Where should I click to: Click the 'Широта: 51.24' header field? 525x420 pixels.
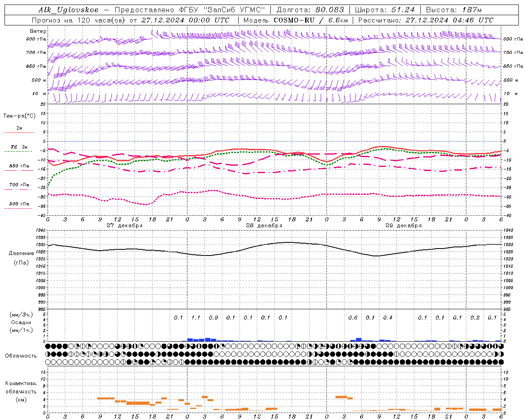coord(385,10)
